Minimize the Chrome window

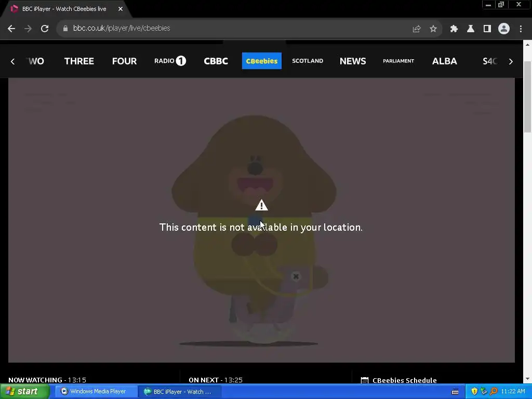(x=488, y=4)
